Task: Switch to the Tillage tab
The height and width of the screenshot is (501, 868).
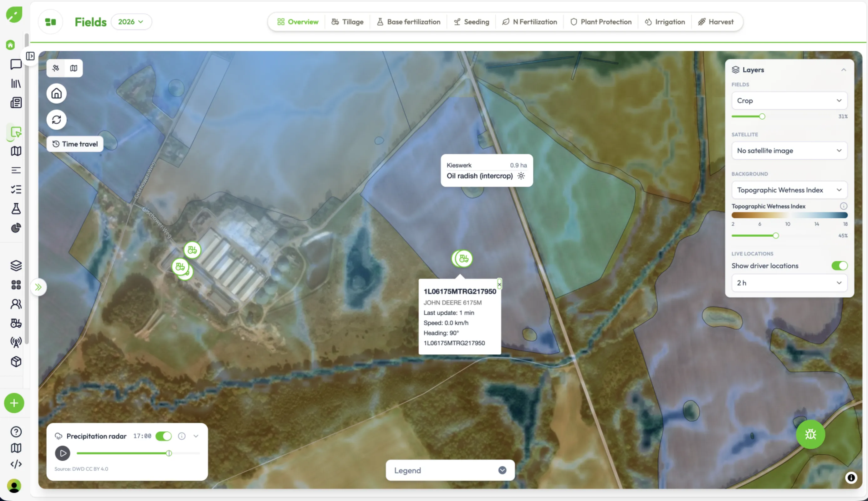Action: (x=347, y=22)
